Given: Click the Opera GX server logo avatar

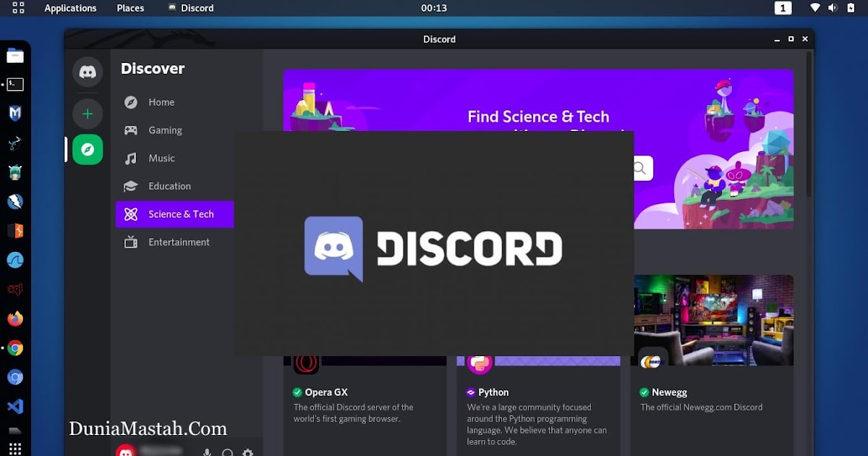Looking at the screenshot, I should (x=306, y=364).
